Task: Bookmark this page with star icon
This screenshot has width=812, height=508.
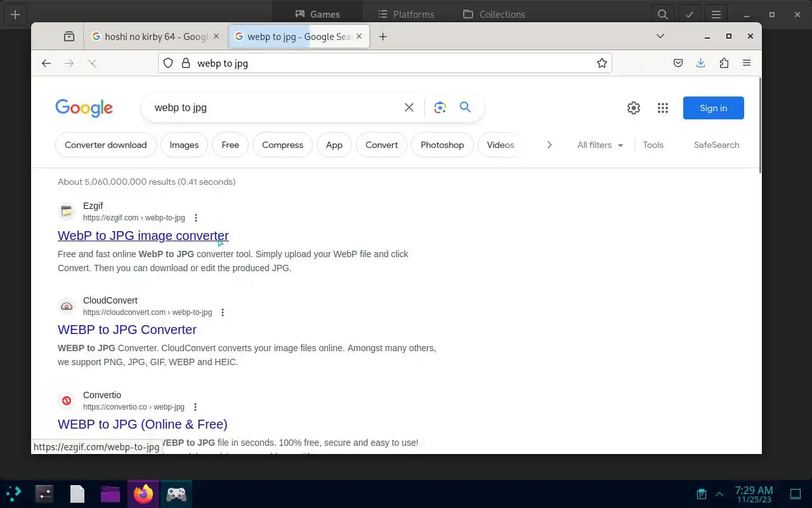Action: click(x=602, y=63)
